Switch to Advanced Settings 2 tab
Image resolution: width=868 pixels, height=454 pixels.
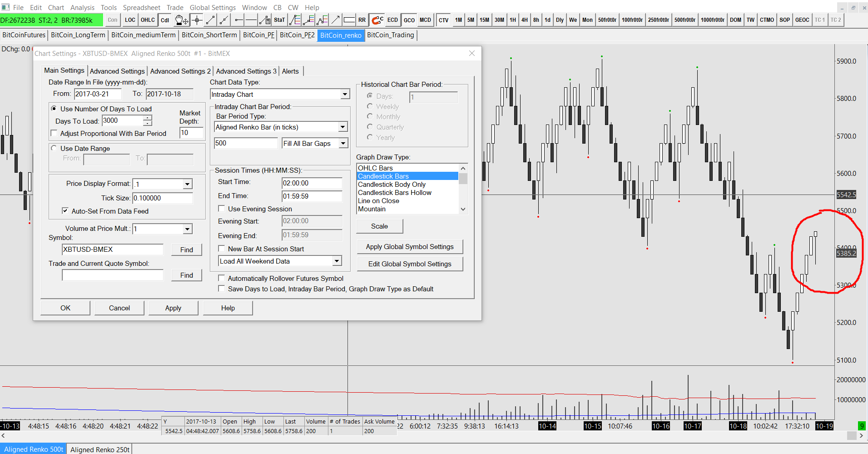(x=180, y=71)
